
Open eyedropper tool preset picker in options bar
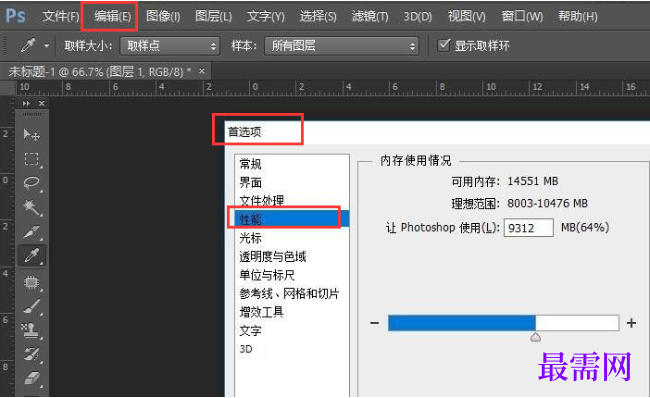tap(28, 45)
